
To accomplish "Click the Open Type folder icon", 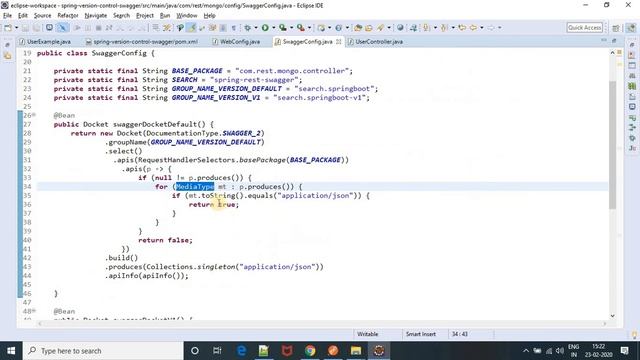I will (358, 28).
